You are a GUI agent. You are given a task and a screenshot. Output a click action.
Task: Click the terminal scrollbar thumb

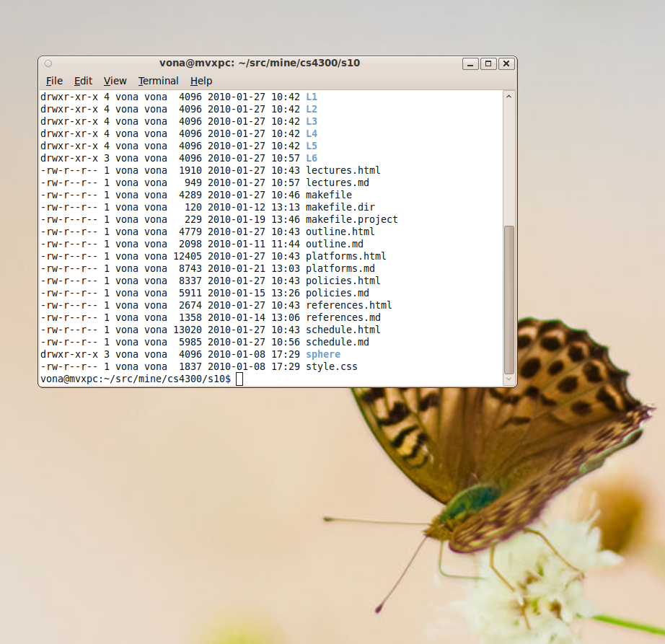click(509, 299)
